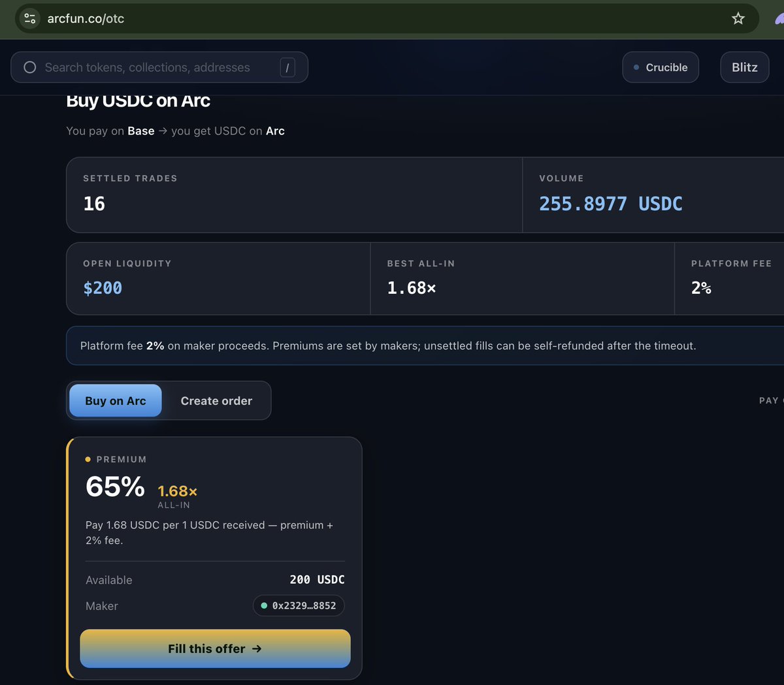Click the Open Liquidity value $200
The width and height of the screenshot is (784, 685).
tap(103, 288)
